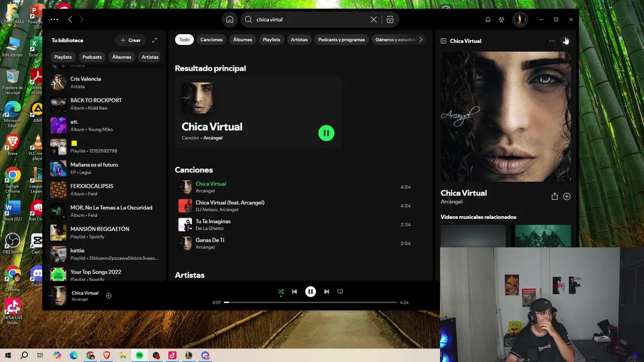Filter the library by Álbumes
Viewport: 644px width, 362px height.
[x=122, y=57]
